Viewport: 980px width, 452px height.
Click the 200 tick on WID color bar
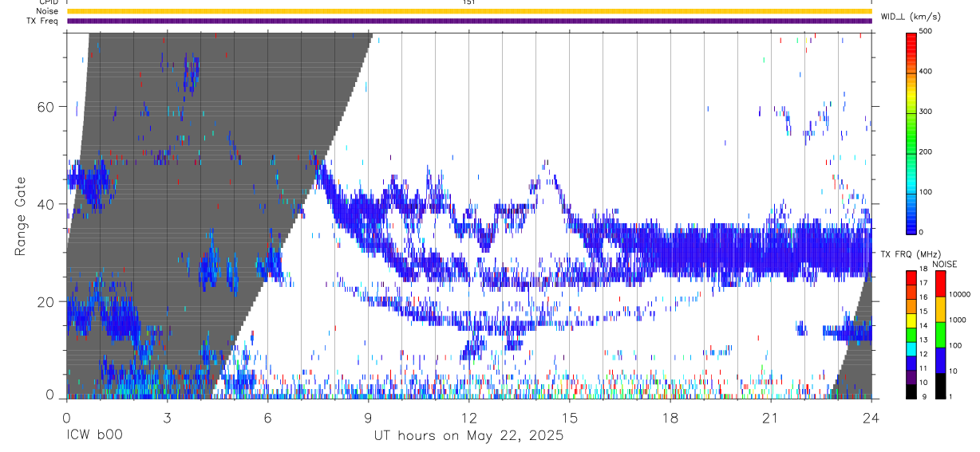click(x=927, y=151)
